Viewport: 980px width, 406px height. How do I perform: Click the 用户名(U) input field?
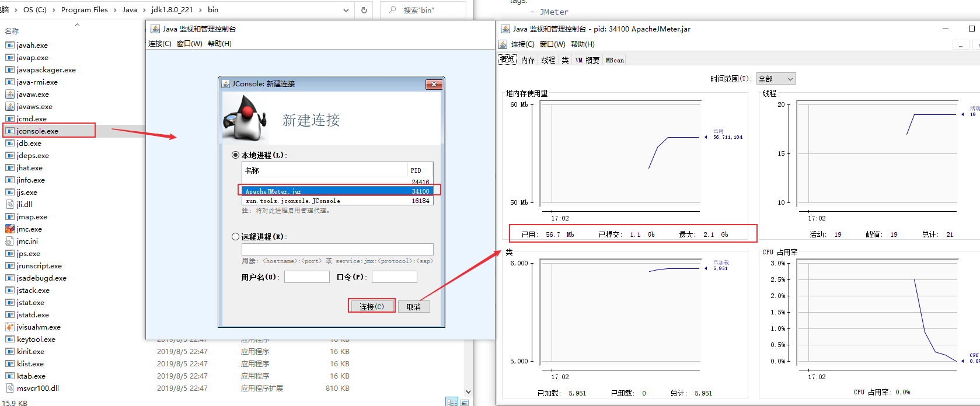coord(307,276)
